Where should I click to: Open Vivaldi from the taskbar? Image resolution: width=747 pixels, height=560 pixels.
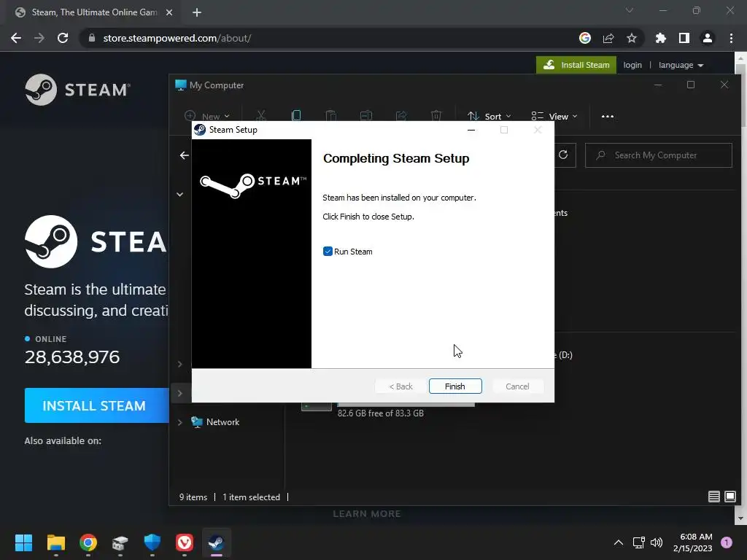185,542
